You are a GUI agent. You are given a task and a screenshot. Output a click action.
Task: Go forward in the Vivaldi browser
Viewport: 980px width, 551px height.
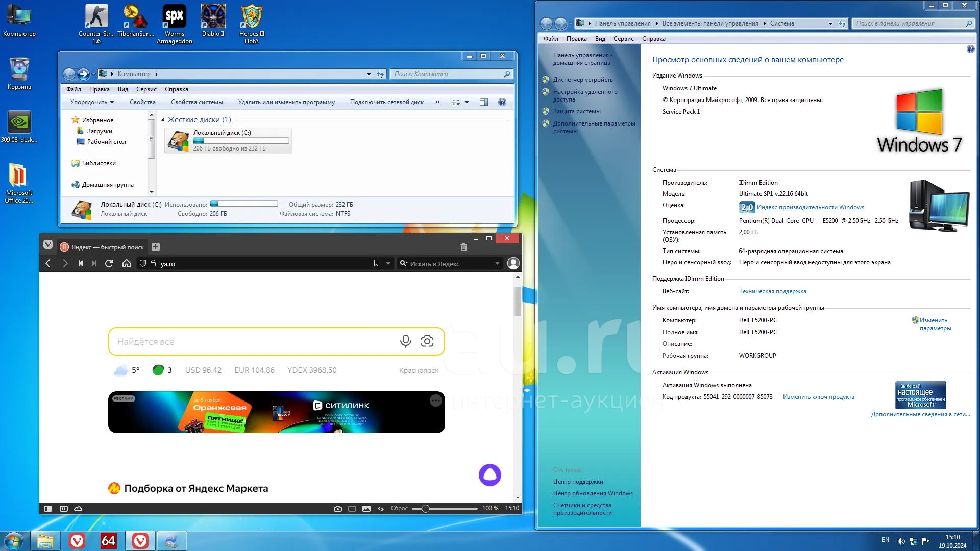pos(65,263)
